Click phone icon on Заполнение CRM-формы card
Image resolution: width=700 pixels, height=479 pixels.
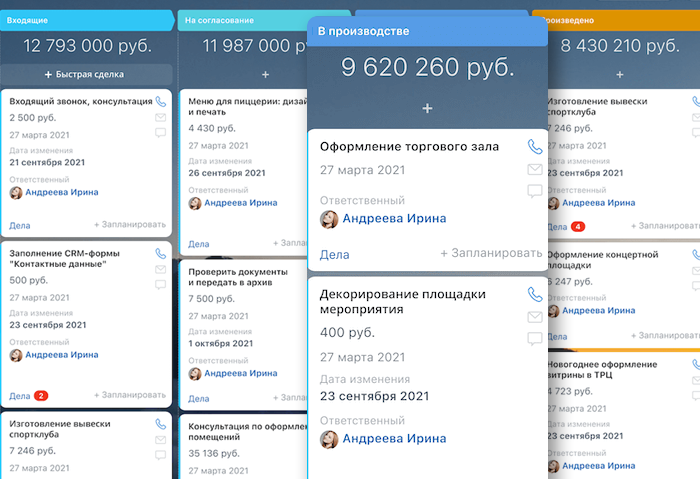161,254
